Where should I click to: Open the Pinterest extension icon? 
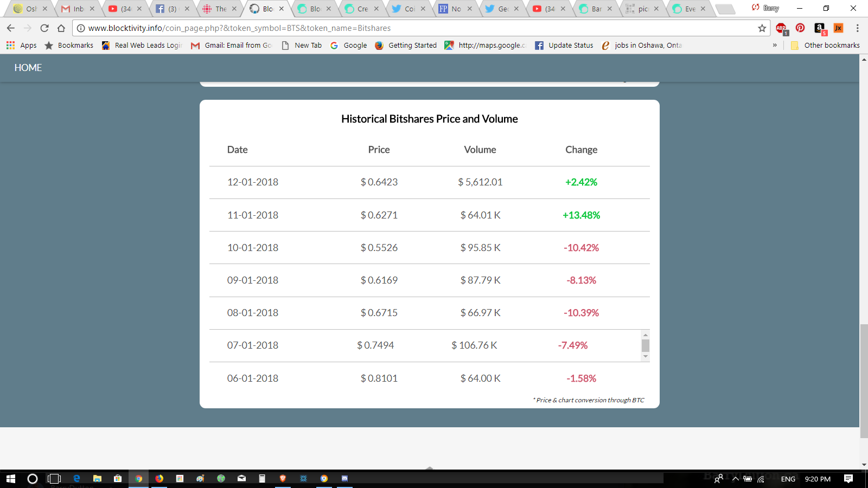pos(800,28)
